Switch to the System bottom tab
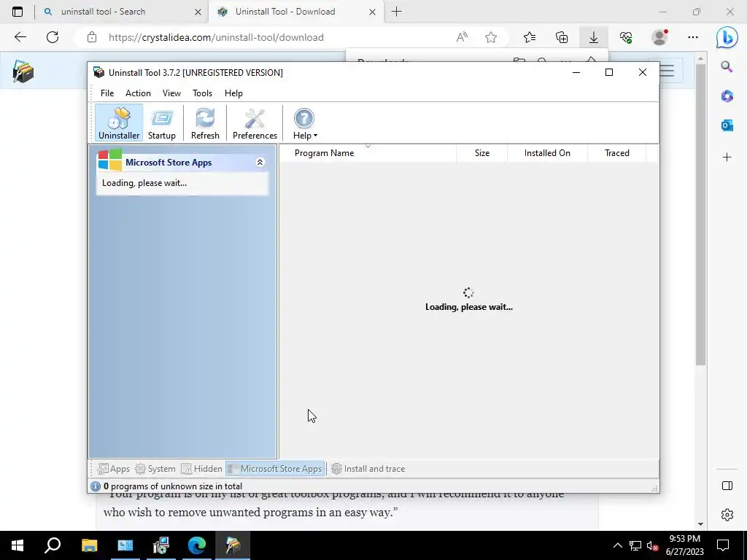The height and width of the screenshot is (560, 747). pyautogui.click(x=155, y=469)
